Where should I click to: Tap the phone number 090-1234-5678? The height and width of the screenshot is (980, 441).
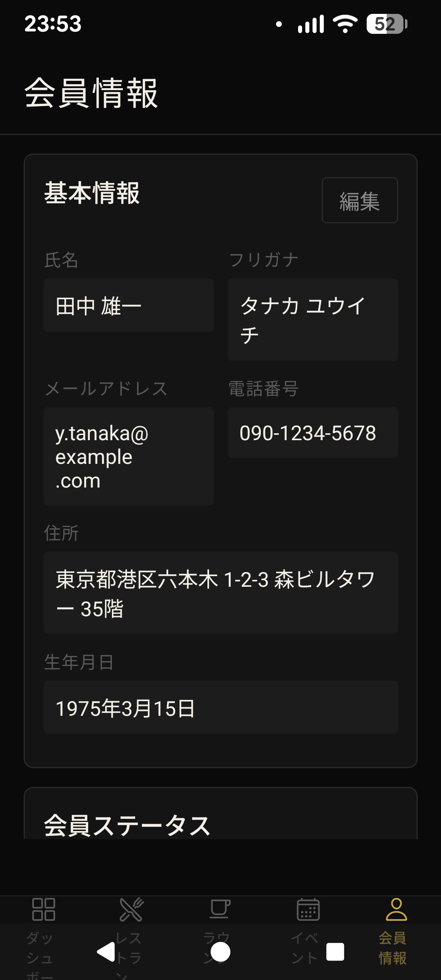[313, 433]
